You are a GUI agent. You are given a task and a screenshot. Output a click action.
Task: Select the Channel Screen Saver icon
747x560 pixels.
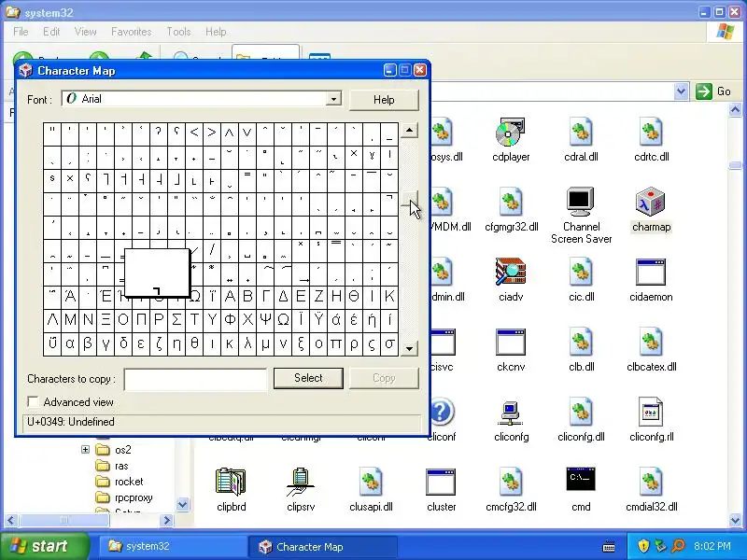pyautogui.click(x=581, y=203)
